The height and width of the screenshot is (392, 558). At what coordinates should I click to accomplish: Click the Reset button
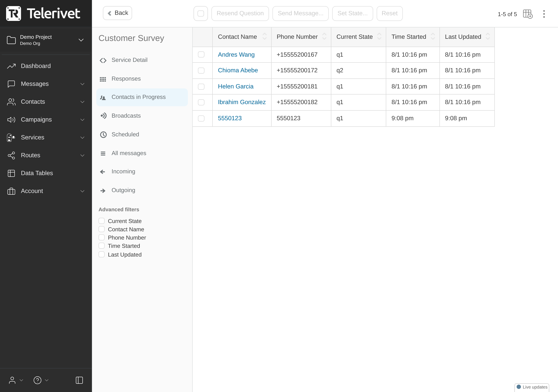(390, 13)
